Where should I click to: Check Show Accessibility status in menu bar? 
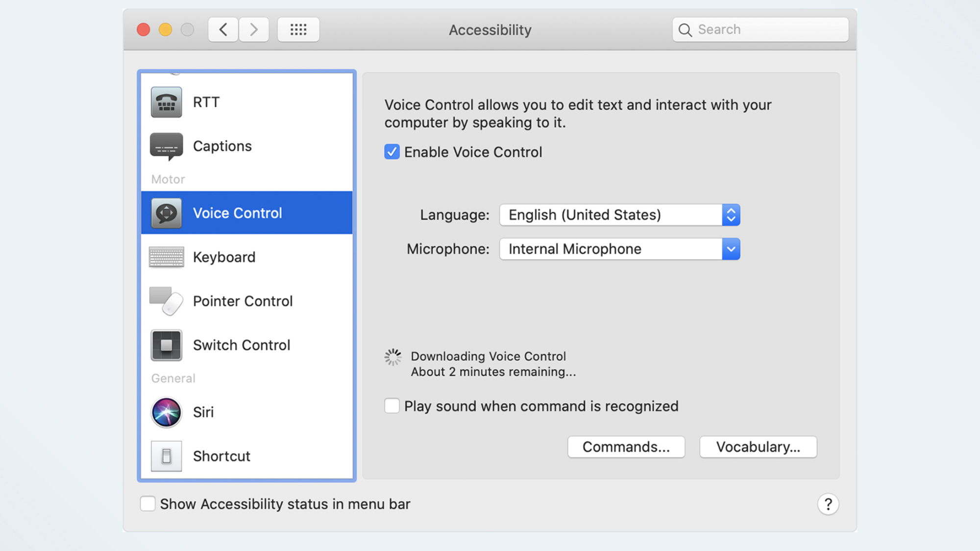147,503
